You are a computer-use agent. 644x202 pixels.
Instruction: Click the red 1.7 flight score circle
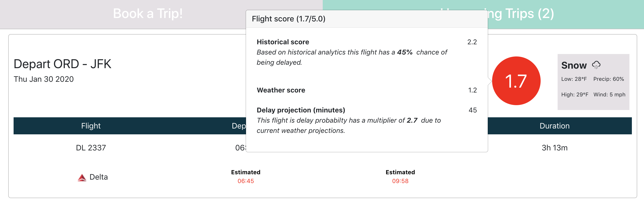click(x=516, y=81)
